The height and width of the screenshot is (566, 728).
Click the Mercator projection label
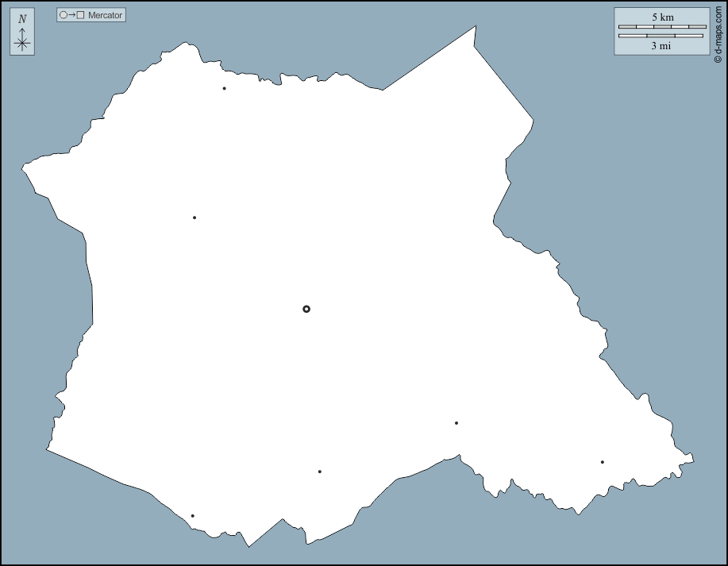tap(106, 15)
